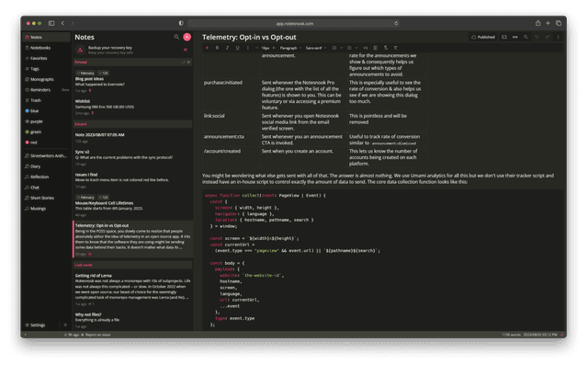
Task: Search within the open note
Action: point(526,37)
